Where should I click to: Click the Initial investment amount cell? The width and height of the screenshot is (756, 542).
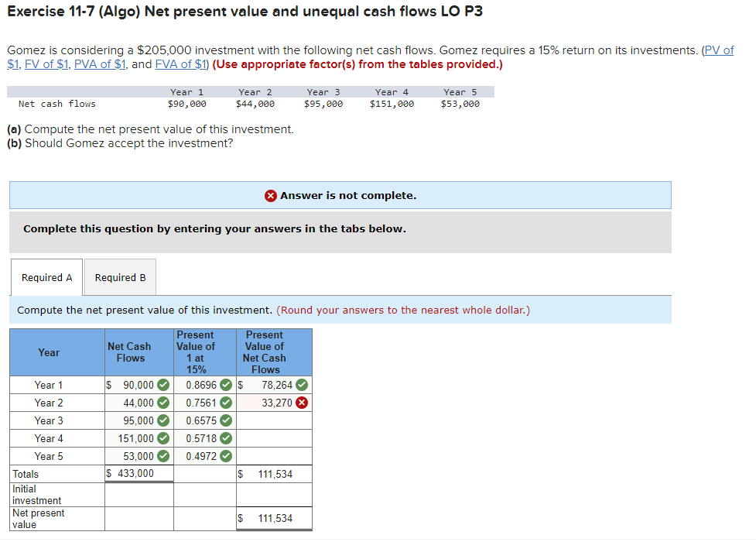[139, 494]
